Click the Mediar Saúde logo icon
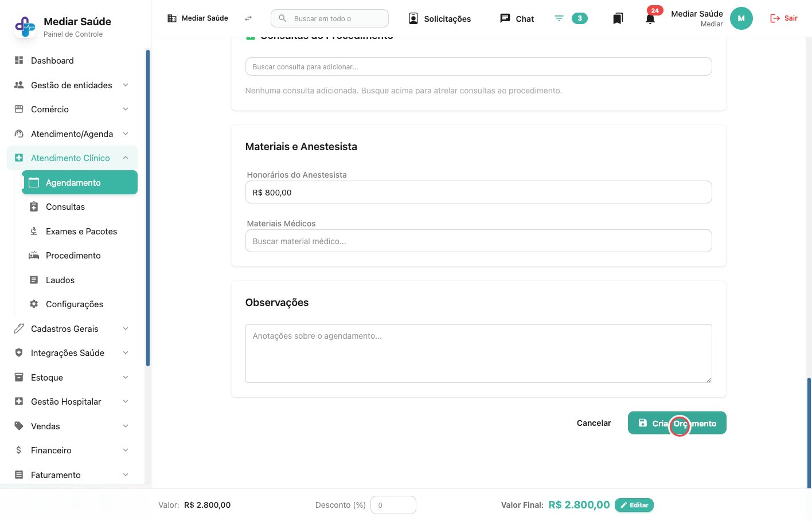The width and height of the screenshot is (812, 521). point(25,26)
